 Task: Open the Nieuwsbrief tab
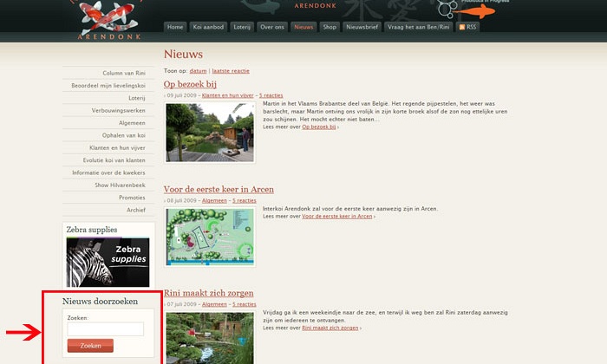(x=362, y=27)
